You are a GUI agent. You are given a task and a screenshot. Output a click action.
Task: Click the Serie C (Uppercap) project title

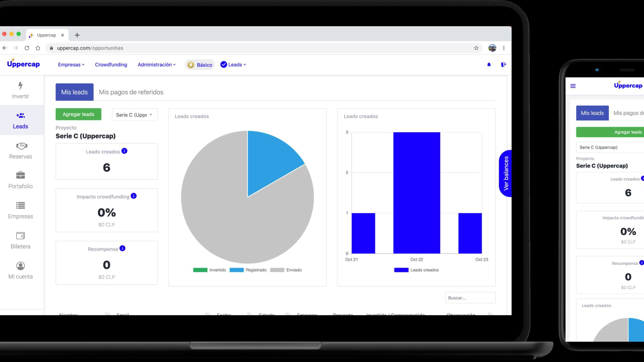point(86,136)
